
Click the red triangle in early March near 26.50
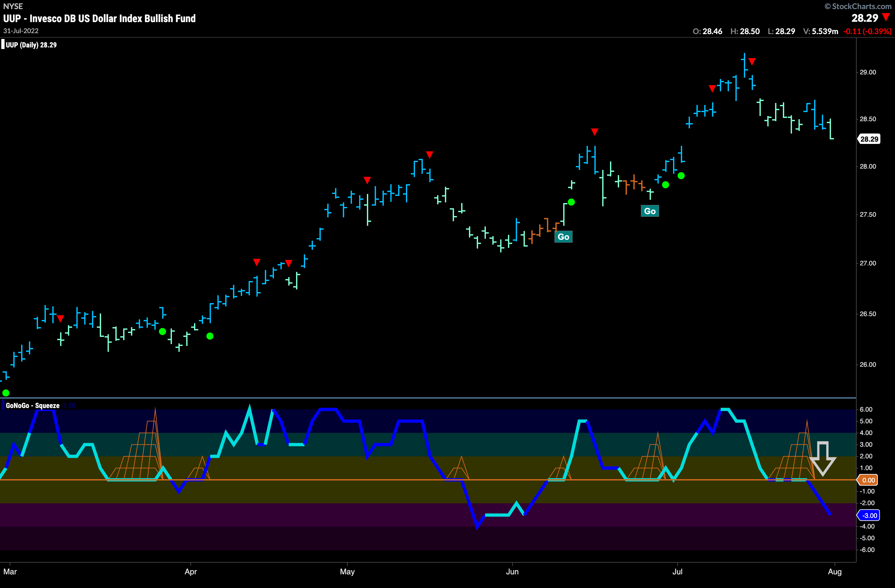[x=60, y=319]
